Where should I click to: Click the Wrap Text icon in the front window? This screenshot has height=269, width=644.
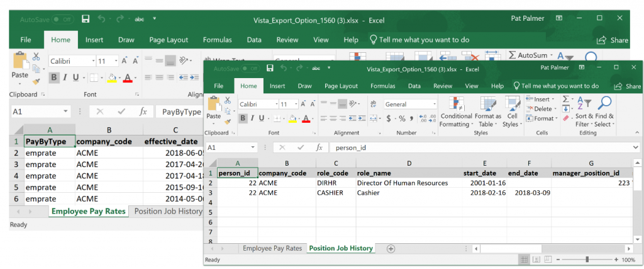point(374,105)
